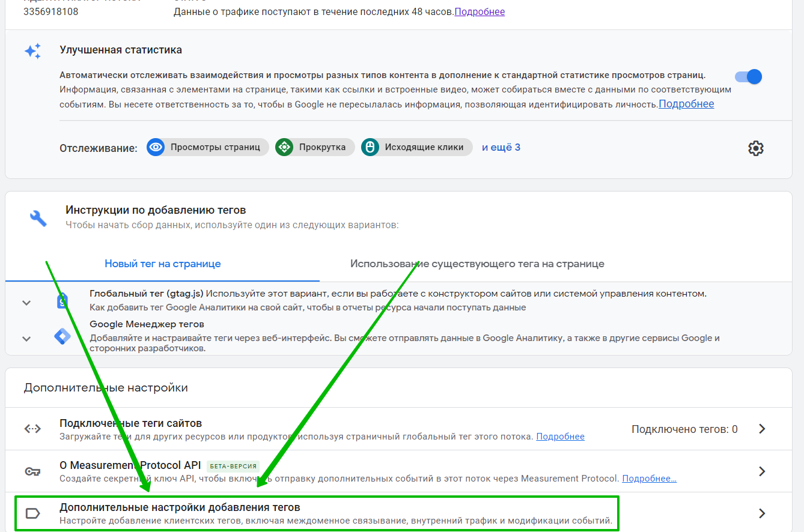Click the stream ID 3356918108
The height and width of the screenshot is (532, 804).
50,11
